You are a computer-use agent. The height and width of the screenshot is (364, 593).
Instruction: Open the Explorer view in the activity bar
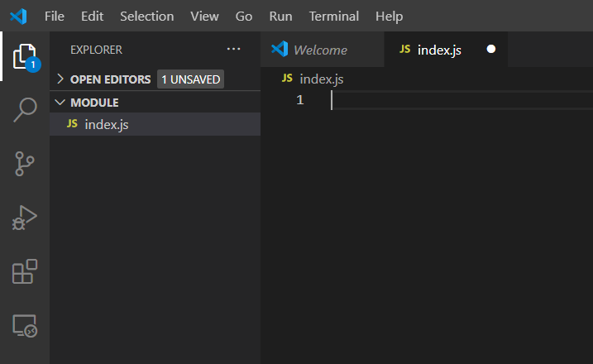pos(25,56)
